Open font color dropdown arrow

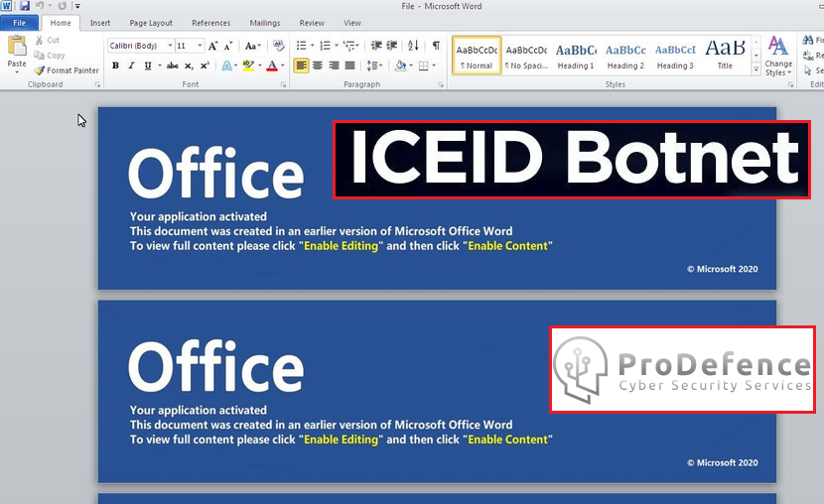pos(283,65)
